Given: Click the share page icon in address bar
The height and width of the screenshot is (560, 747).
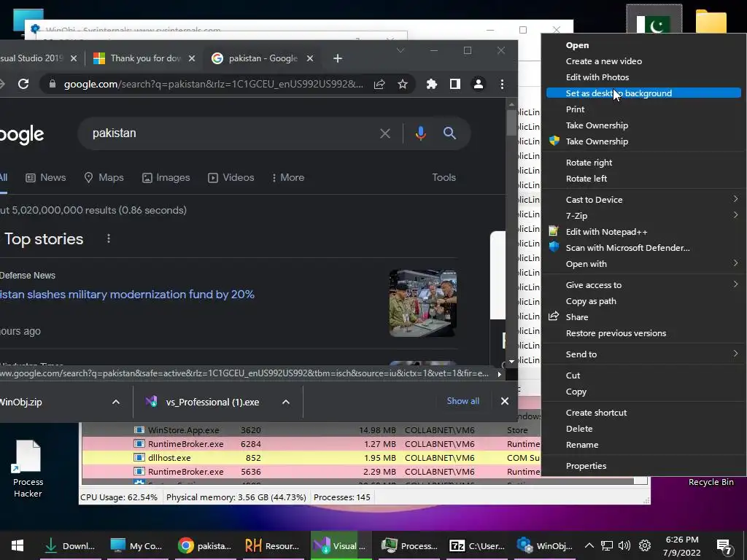Looking at the screenshot, I should tap(379, 85).
